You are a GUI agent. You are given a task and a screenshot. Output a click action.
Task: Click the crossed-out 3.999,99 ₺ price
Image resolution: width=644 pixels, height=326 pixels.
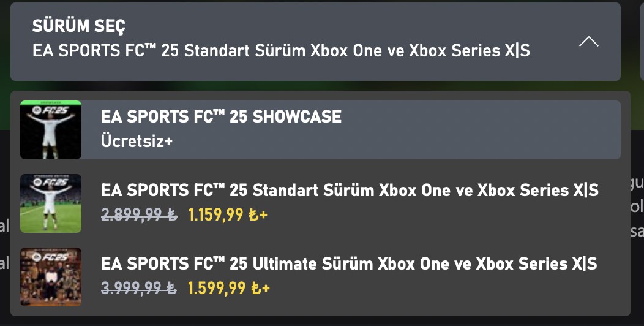[139, 289]
